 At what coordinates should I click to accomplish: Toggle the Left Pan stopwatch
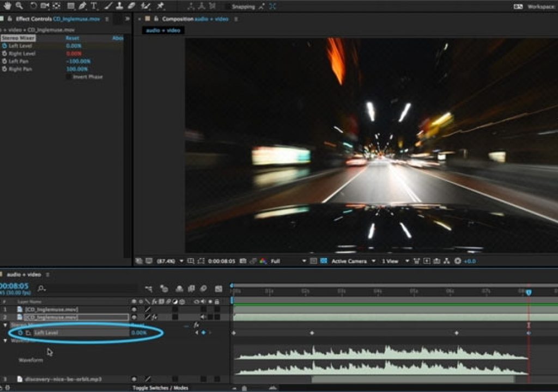pyautogui.click(x=4, y=61)
